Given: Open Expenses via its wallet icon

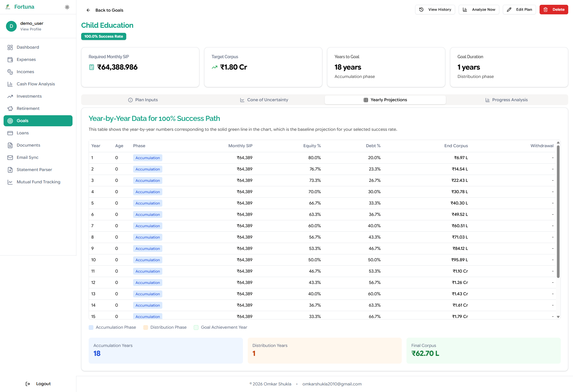Looking at the screenshot, I should tap(10, 60).
